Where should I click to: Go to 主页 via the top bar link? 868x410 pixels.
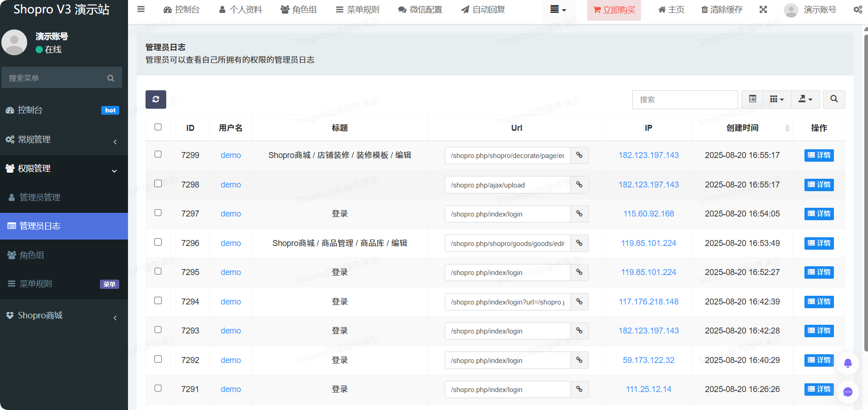pos(671,10)
